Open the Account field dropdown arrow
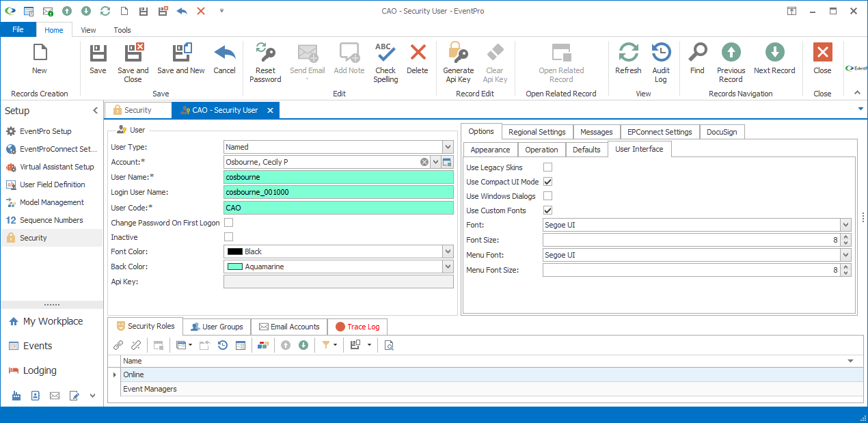The width and height of the screenshot is (868, 423). 435,162
